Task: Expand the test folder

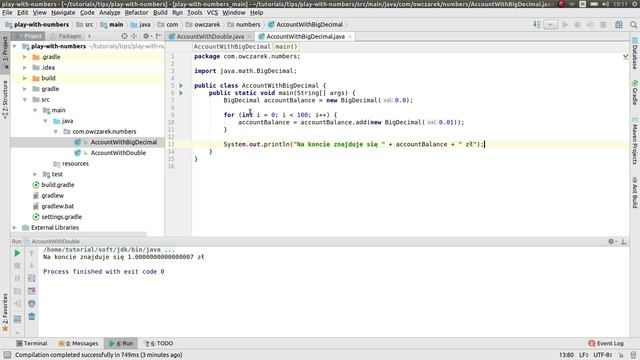Action: pos(35,174)
